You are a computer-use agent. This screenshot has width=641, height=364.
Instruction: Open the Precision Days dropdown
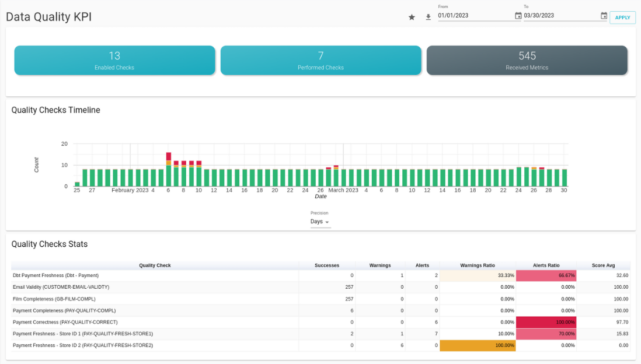320,222
